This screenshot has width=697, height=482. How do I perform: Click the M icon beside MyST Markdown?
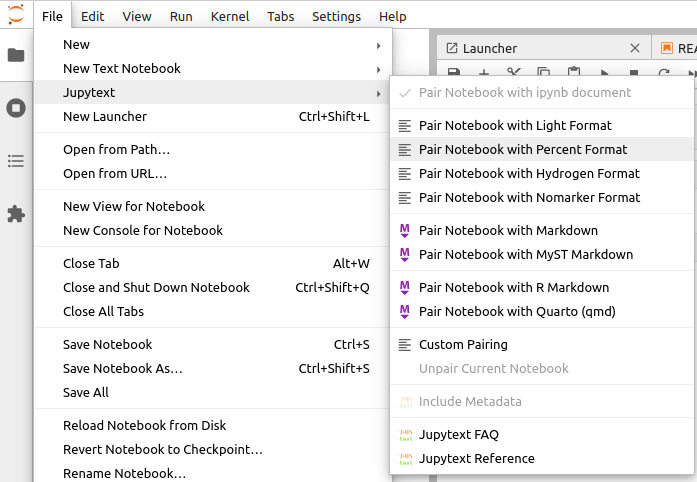coord(405,254)
